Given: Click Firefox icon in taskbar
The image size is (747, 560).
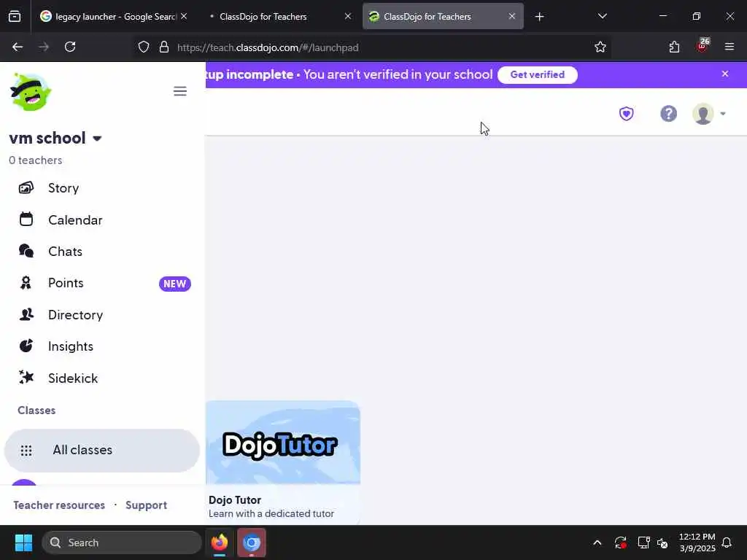Looking at the screenshot, I should click(x=220, y=542).
